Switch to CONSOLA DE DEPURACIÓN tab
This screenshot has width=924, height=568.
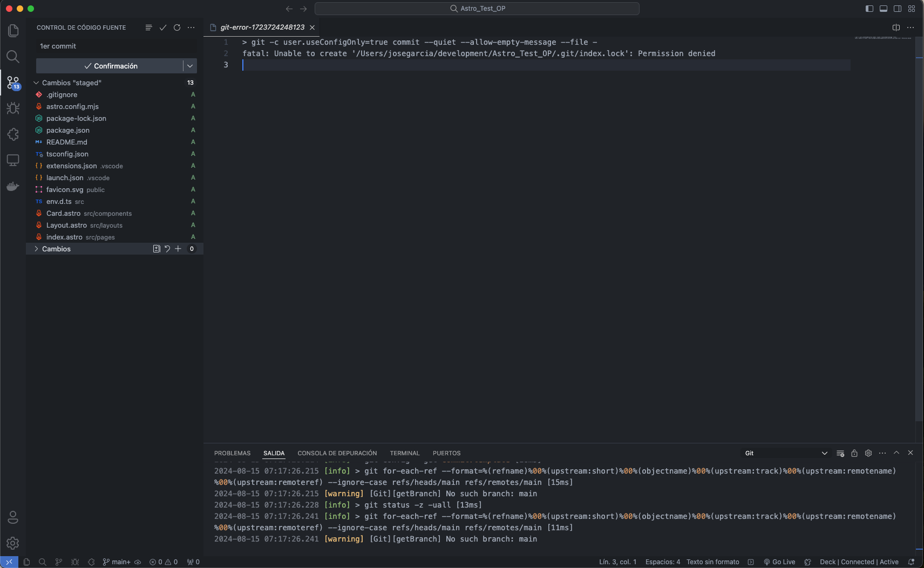click(x=337, y=453)
